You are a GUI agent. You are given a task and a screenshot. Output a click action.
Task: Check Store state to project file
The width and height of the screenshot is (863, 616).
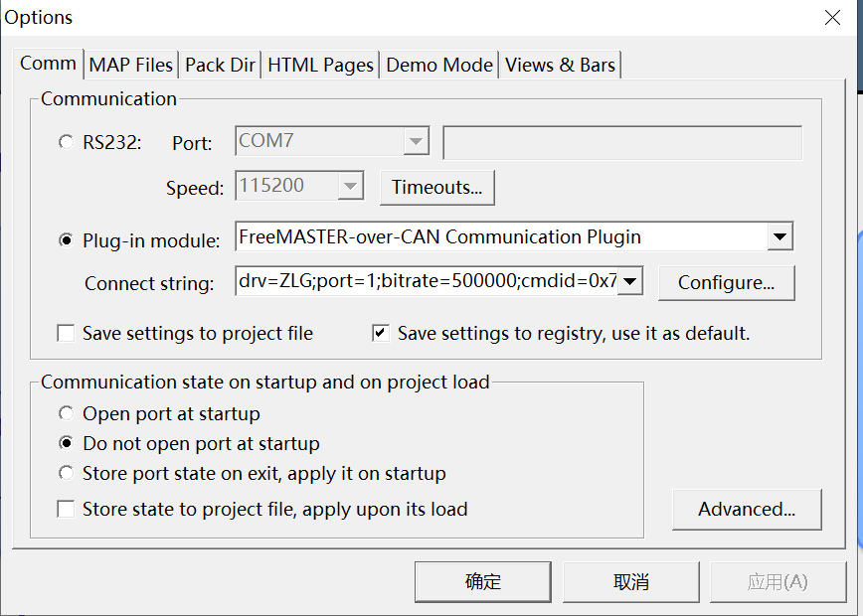pos(66,509)
